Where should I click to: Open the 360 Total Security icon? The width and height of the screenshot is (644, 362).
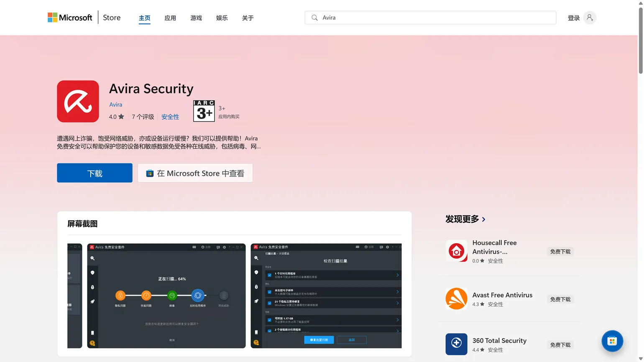[456, 344]
